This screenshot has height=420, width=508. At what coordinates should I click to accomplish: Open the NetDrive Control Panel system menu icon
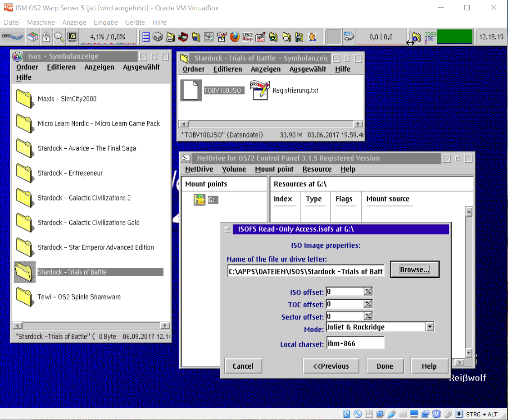tap(186, 159)
